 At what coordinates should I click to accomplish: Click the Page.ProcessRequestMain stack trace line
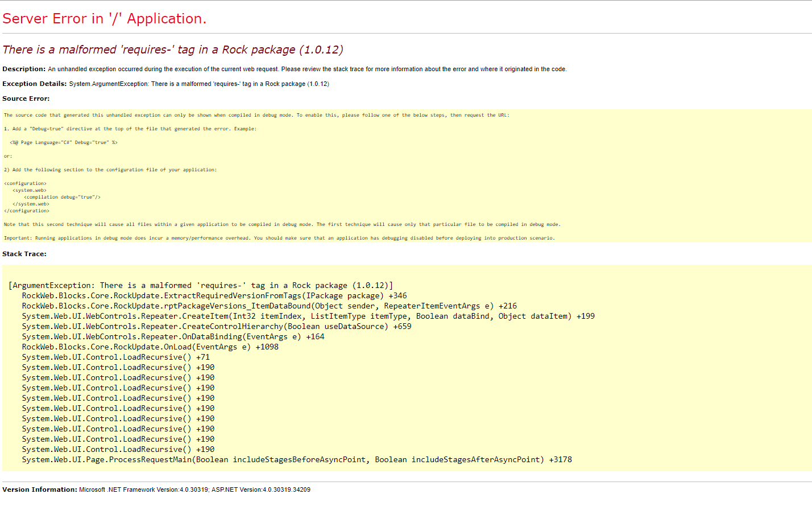pyautogui.click(x=296, y=460)
